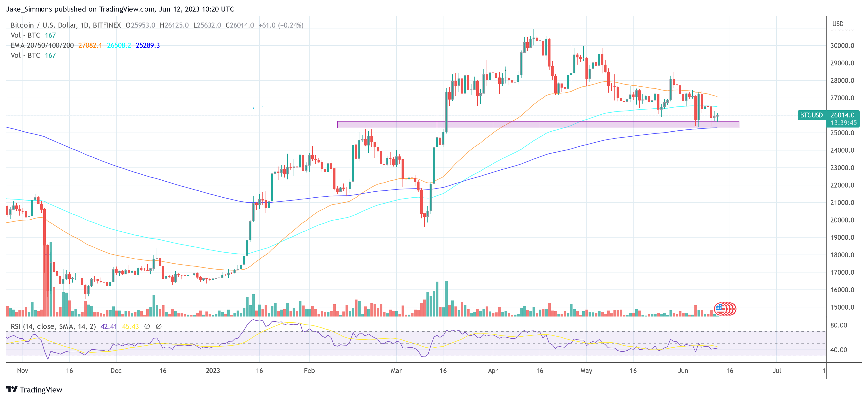Click the Jake_Simmons published on TradingView.com header
The width and height of the screenshot is (868, 400).
coord(120,9)
